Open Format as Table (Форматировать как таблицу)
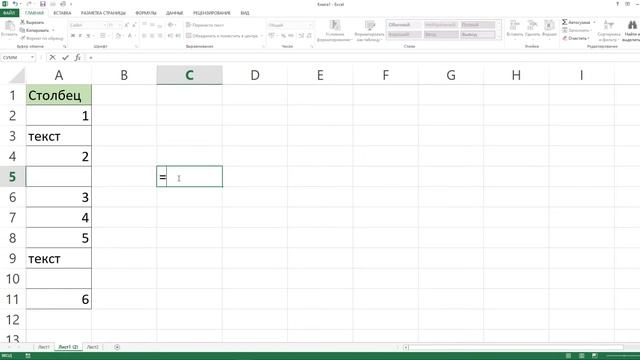640x360 pixels. pos(369,31)
